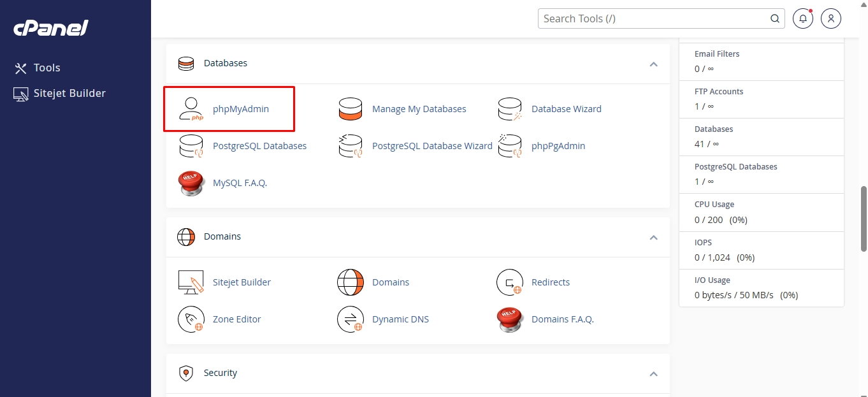This screenshot has width=868, height=397.
Task: Click the Databases statistic label in sidebar
Action: (x=714, y=129)
